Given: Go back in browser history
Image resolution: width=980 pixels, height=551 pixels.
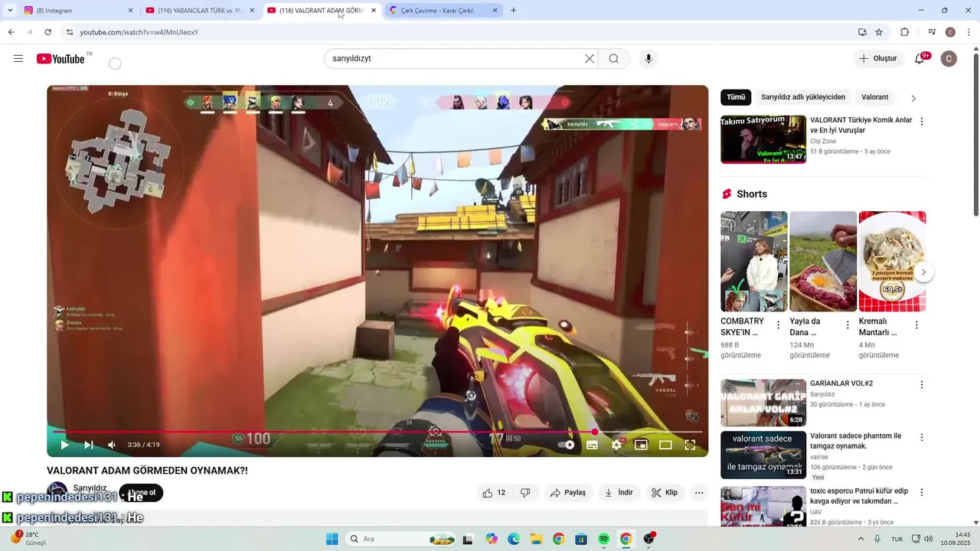Looking at the screenshot, I should click(x=11, y=32).
